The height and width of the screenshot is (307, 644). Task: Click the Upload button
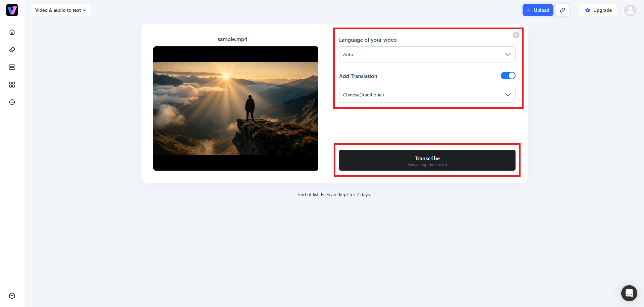[538, 10]
